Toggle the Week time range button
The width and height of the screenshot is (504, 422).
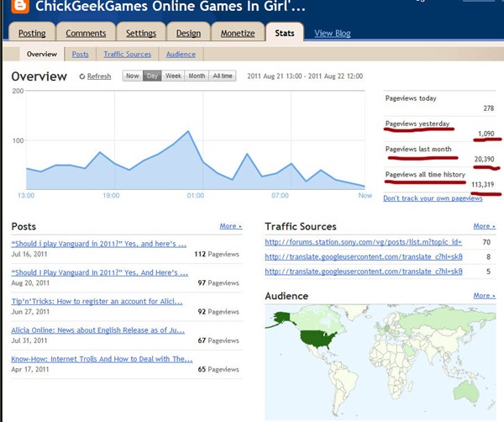173,76
